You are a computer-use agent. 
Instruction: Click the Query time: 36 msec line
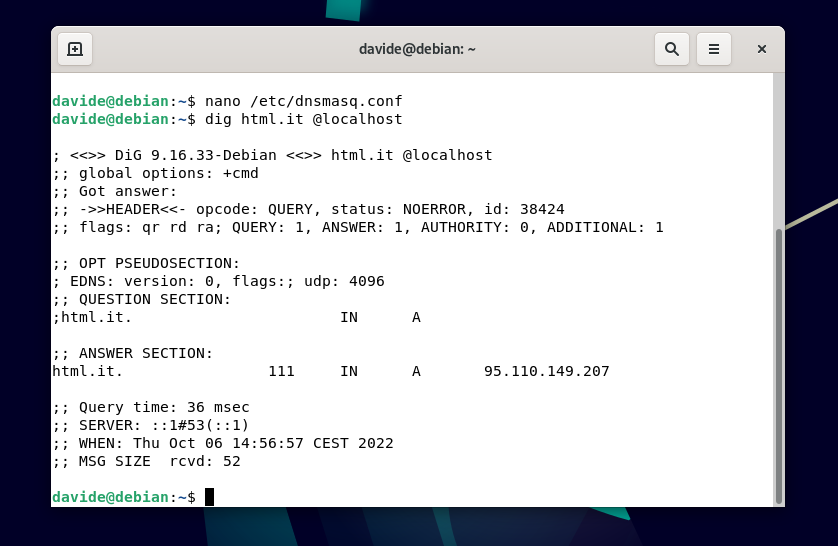tap(151, 407)
